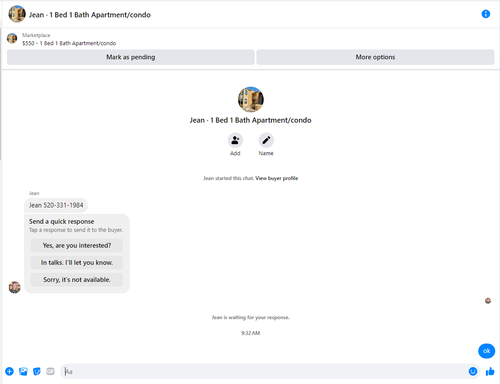Mark the listing as pending
The height and width of the screenshot is (384, 500).
131,57
